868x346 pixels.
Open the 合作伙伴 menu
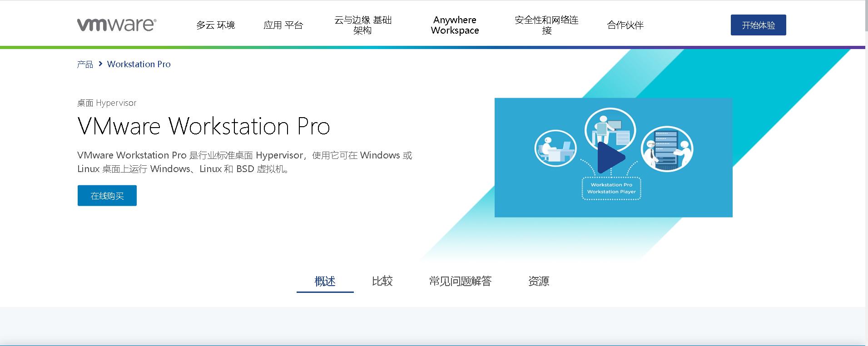pos(625,25)
